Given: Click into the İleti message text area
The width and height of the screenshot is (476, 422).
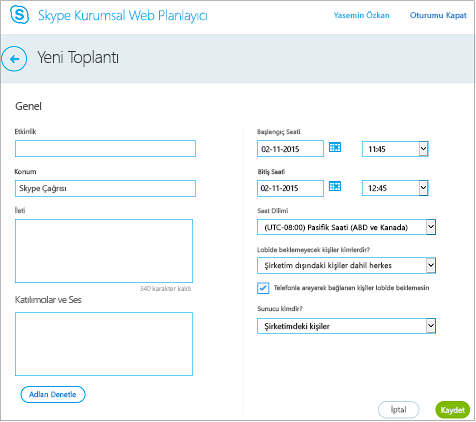Looking at the screenshot, I should 104,251.
